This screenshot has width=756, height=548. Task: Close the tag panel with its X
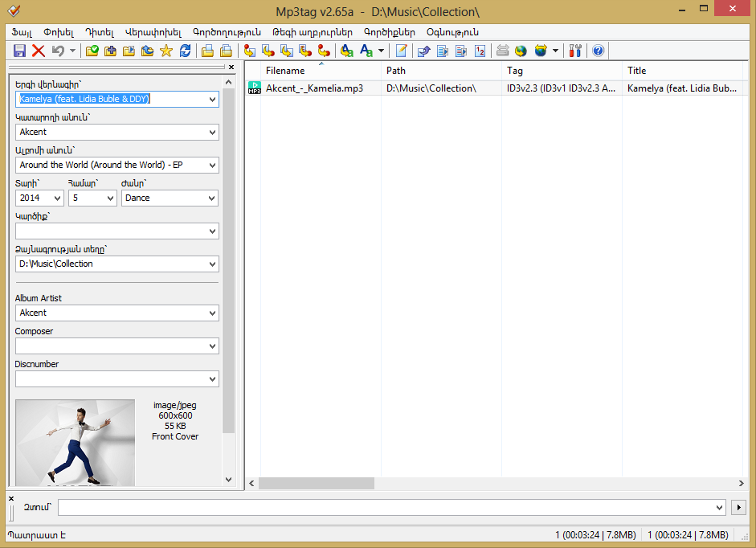[231, 67]
